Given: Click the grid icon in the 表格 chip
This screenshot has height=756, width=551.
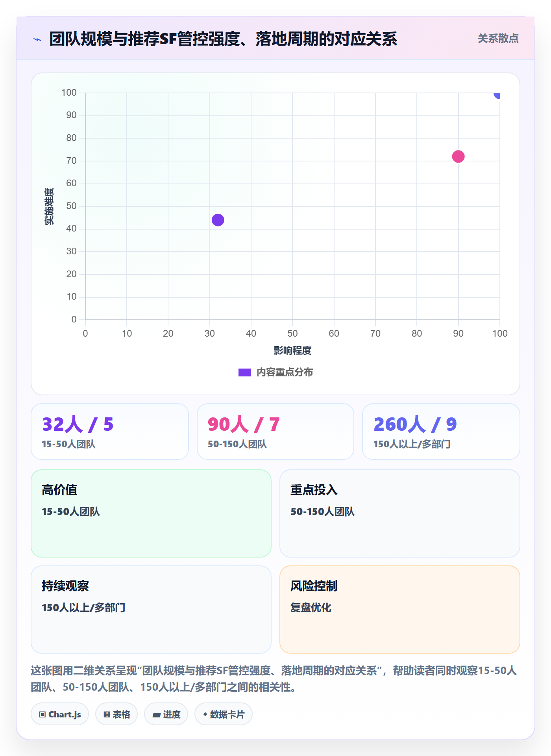Looking at the screenshot, I should click(x=107, y=715).
